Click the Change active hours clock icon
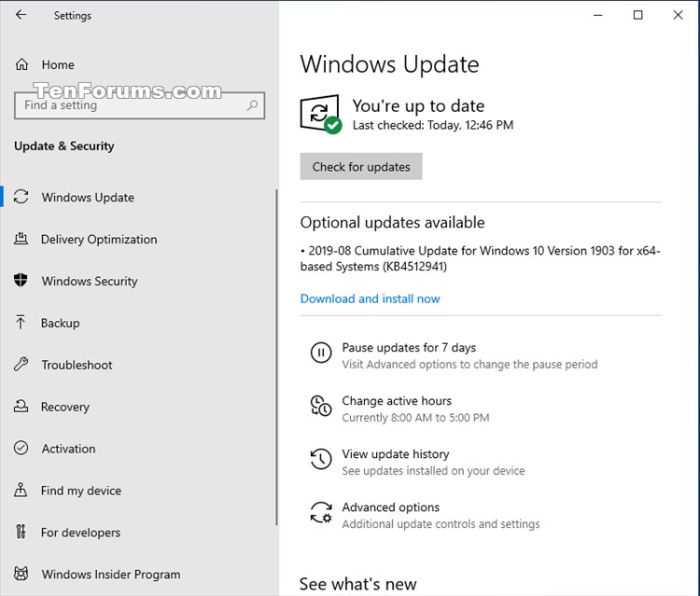Screen dimensions: 700x596 pyautogui.click(x=321, y=406)
